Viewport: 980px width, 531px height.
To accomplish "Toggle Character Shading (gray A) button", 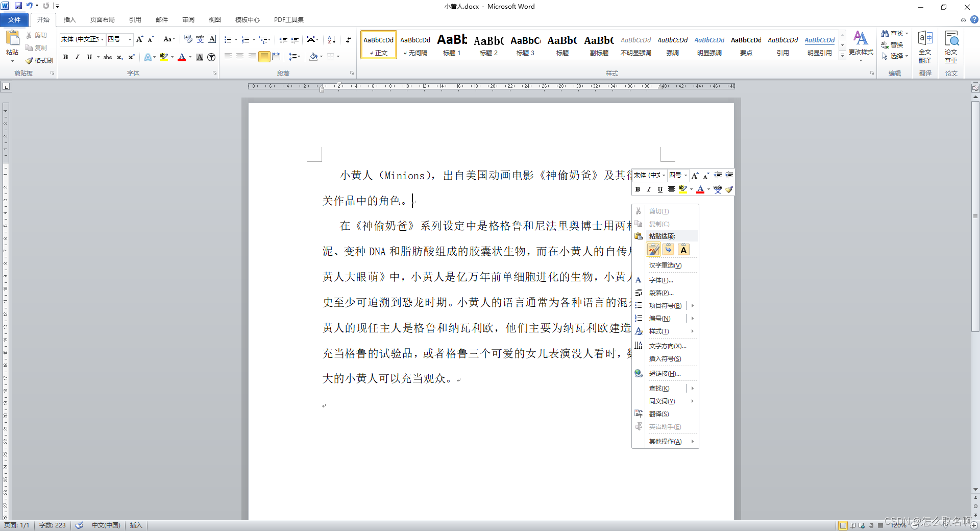I will point(200,57).
